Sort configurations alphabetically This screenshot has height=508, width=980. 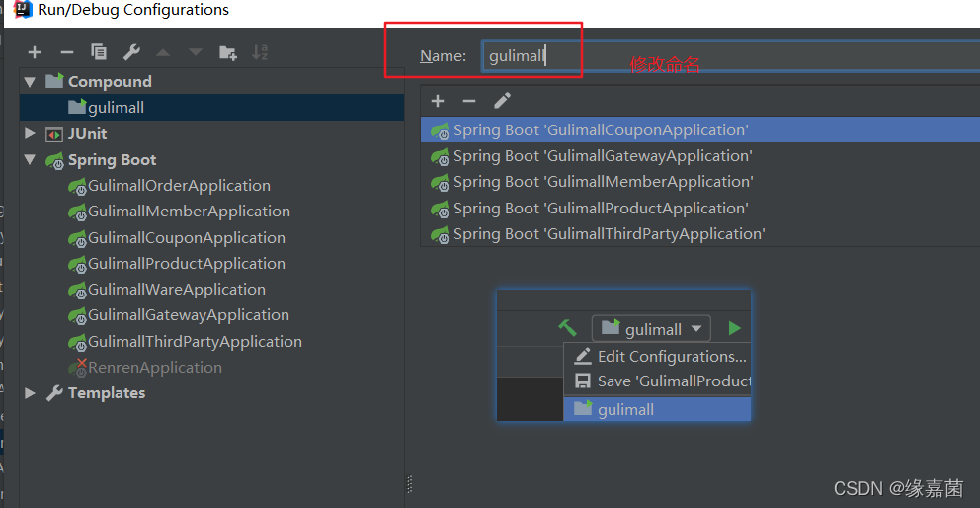[x=260, y=52]
